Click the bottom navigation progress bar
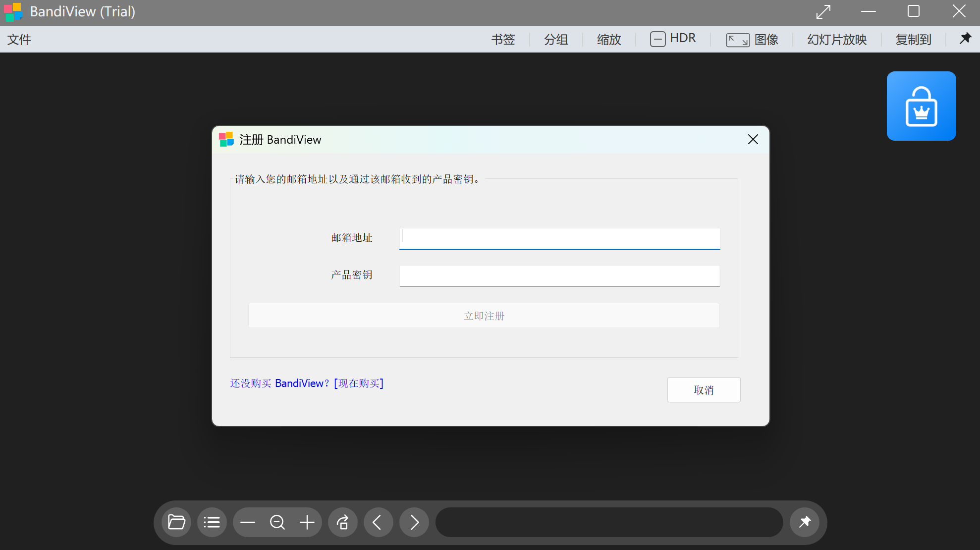Screen dimensions: 980x550 tap(609, 522)
